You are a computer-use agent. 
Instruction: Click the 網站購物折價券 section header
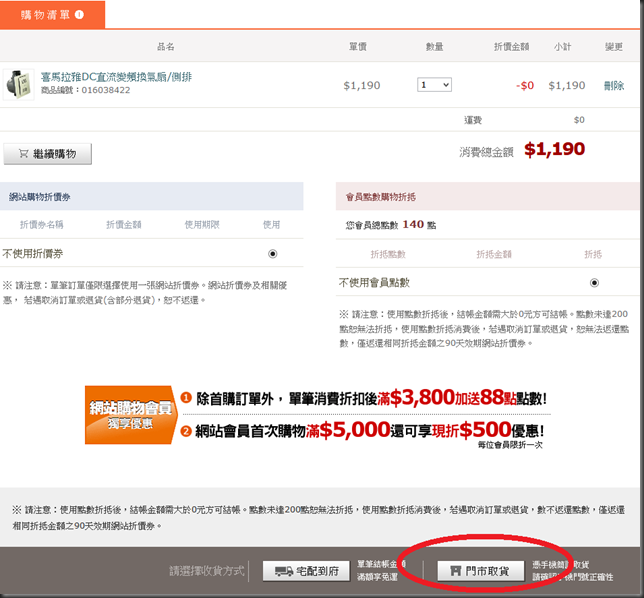[152, 196]
